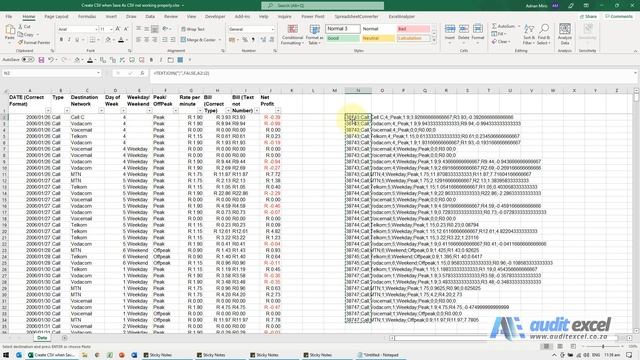Screen dimensions: 640x360
Task: Toggle Middle Align vertical alignment
Action: pyautogui.click(x=147, y=29)
